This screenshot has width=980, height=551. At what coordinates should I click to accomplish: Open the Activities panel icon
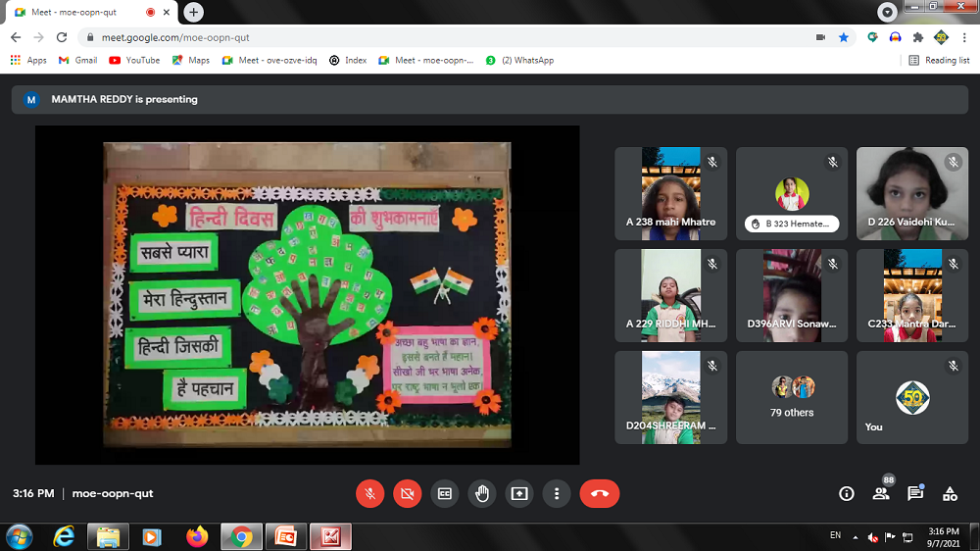coord(950,494)
